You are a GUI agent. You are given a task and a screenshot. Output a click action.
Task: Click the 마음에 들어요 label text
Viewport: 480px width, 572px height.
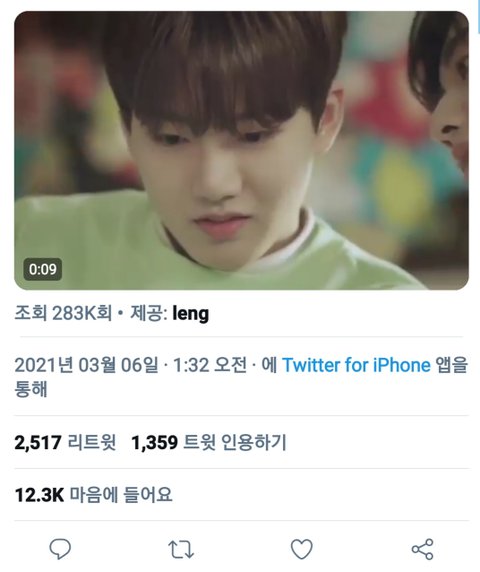tap(121, 495)
